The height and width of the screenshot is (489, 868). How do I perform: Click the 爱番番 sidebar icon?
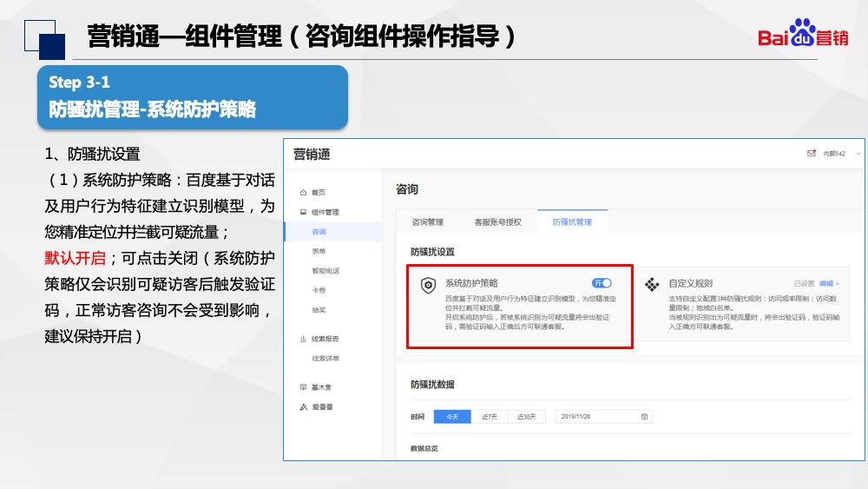(x=302, y=406)
